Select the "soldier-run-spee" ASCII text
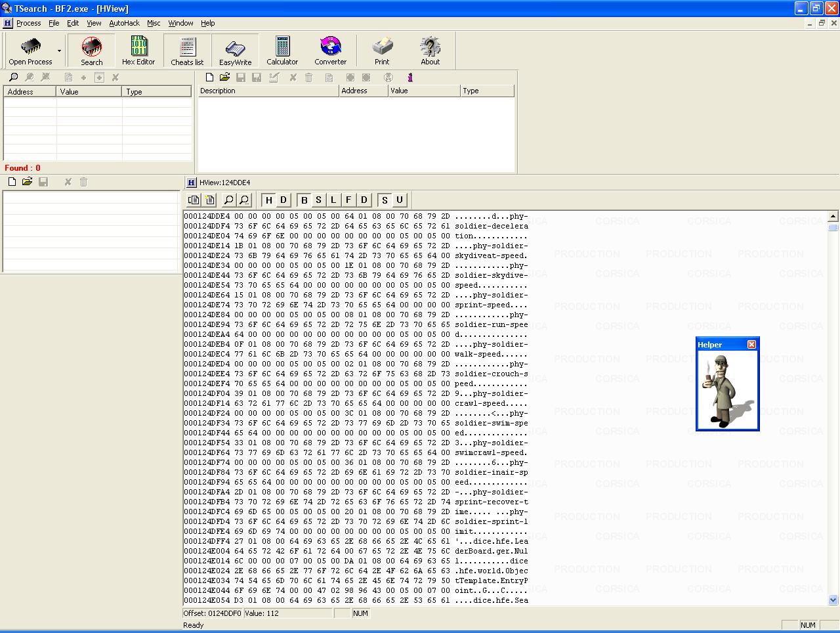Image resolution: width=840 pixels, height=633 pixels. 491,324
